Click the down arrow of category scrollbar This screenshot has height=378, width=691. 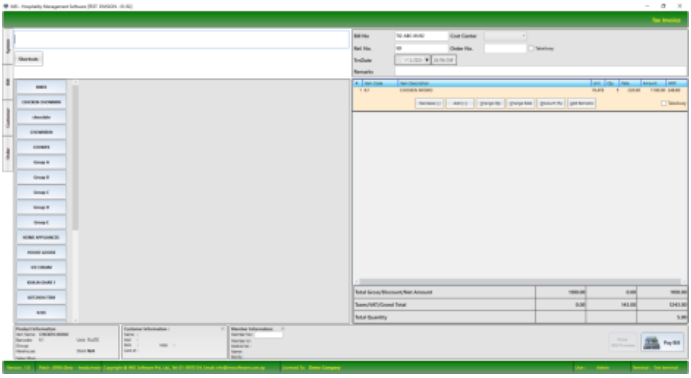point(75,320)
